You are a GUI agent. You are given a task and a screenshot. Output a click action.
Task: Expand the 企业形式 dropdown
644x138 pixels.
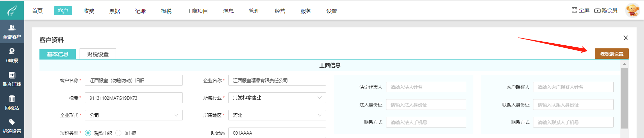(176, 115)
